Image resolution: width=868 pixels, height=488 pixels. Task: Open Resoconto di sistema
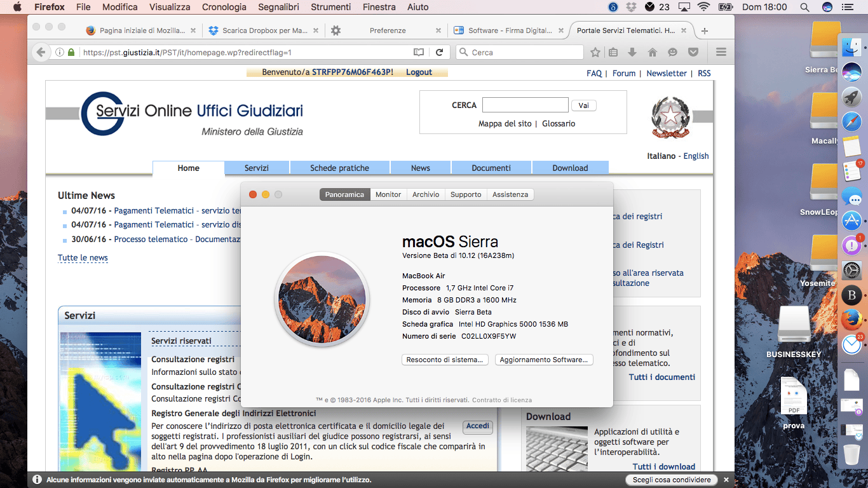coord(445,360)
